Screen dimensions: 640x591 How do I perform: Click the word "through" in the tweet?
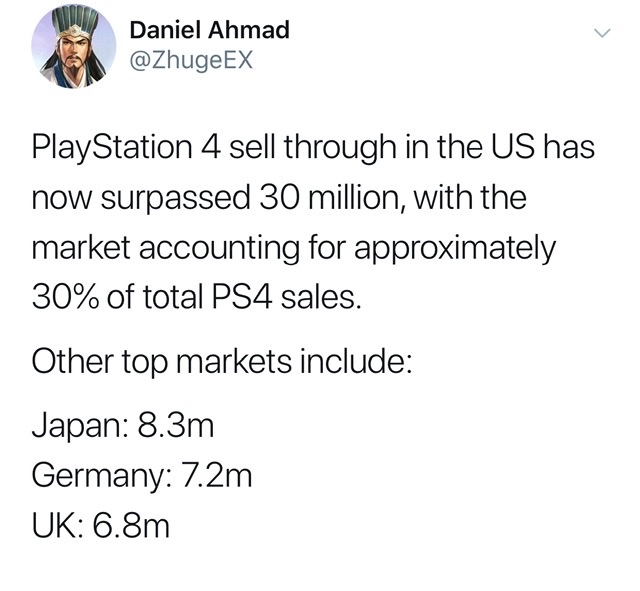point(340,147)
